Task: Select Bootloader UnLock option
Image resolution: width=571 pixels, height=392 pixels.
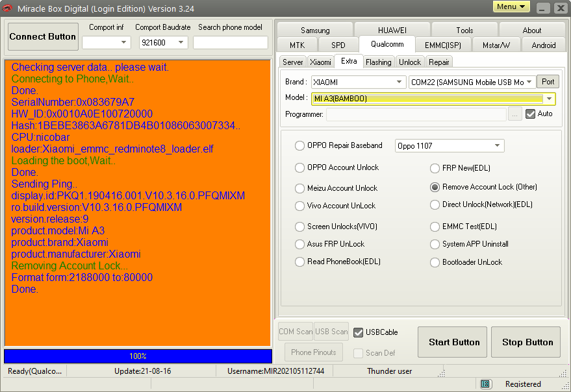Action: tap(435, 262)
